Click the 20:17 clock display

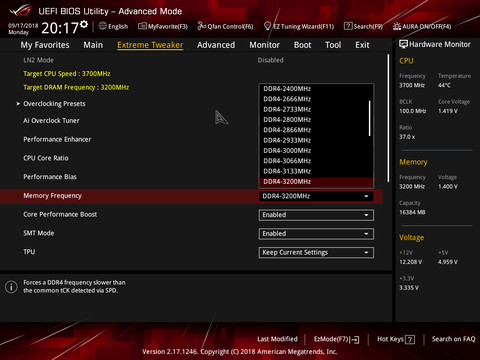(x=60, y=28)
